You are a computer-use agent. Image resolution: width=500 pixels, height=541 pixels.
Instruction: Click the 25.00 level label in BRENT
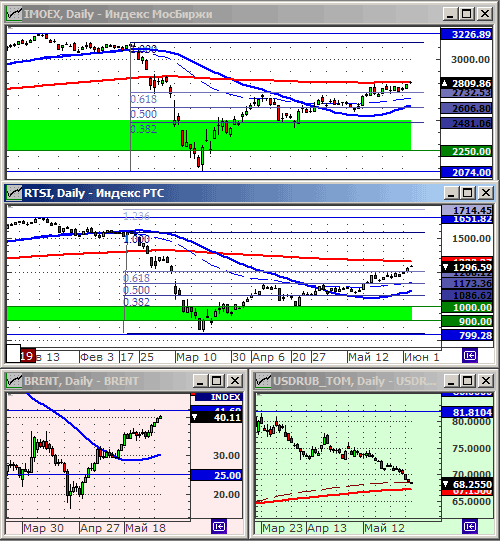point(217,475)
